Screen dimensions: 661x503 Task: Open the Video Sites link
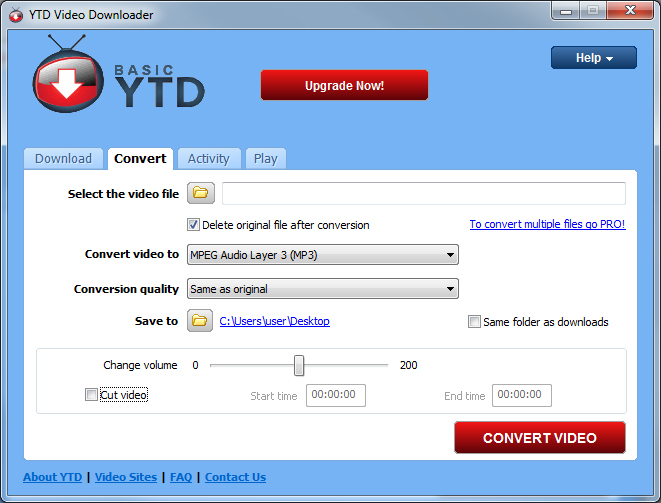(x=126, y=477)
